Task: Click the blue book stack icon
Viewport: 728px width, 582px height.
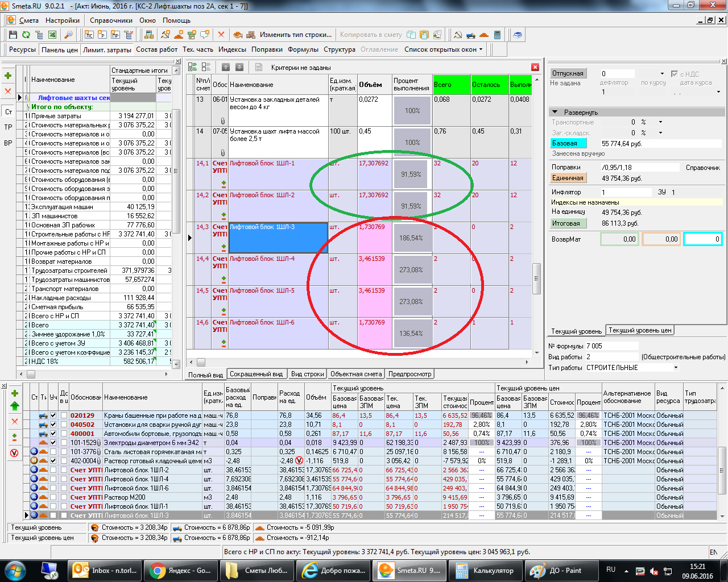Action: pos(517,35)
